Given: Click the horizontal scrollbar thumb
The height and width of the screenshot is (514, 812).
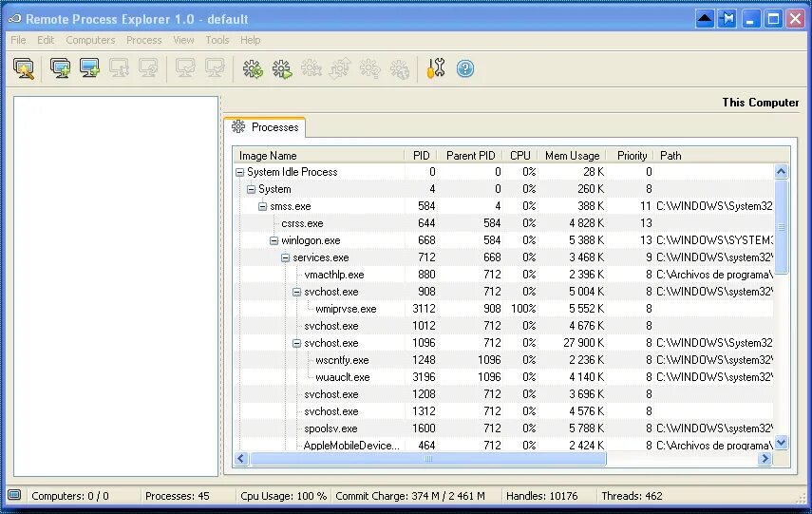Looking at the screenshot, I should (427, 459).
